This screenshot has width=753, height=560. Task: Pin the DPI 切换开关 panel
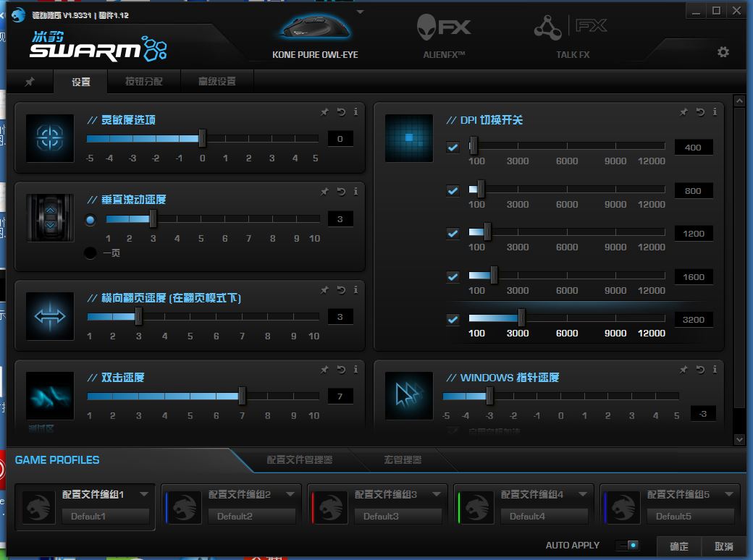[x=683, y=112]
